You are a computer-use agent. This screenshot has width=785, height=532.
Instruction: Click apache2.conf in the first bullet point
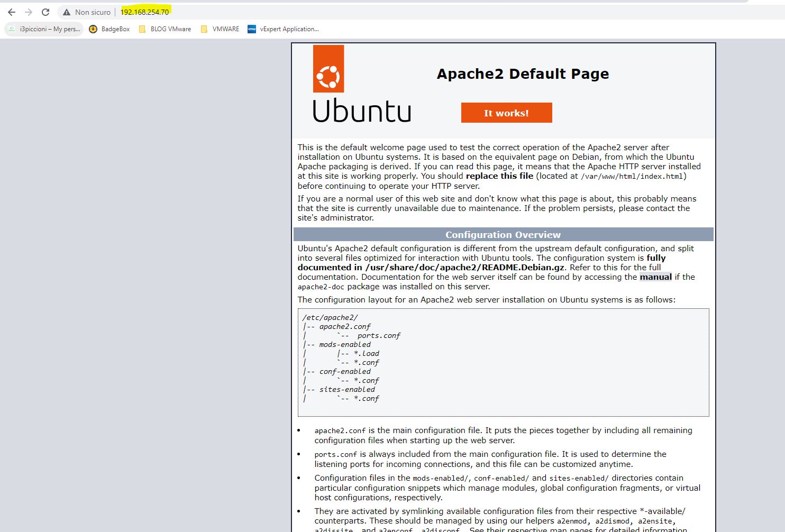[x=340, y=431]
